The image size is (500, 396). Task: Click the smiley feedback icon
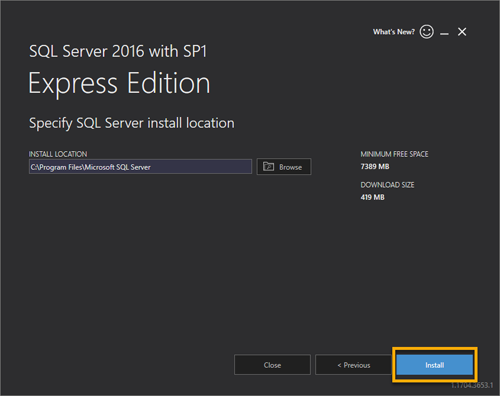click(427, 32)
